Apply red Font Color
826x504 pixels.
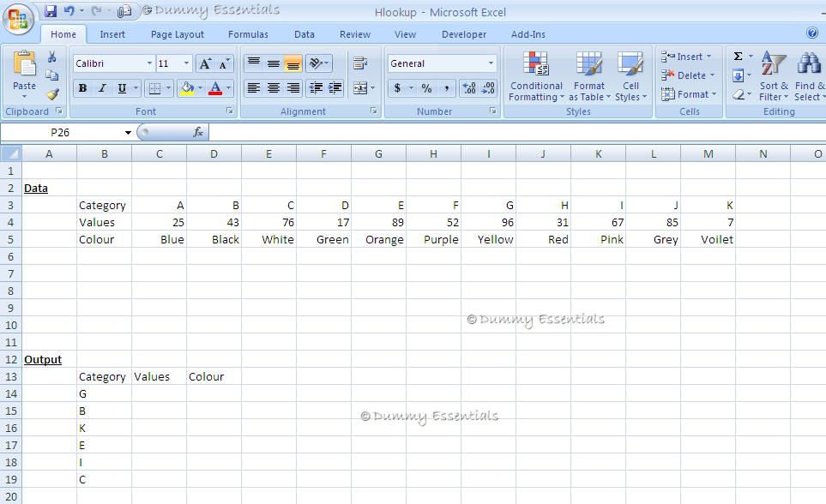coord(215,88)
